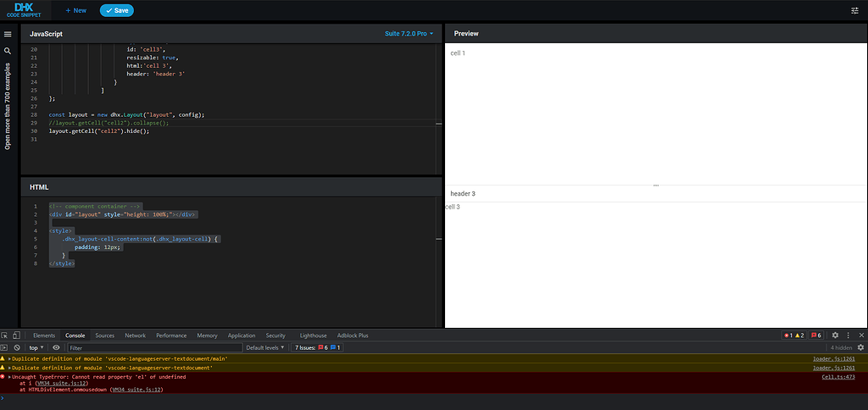868x410 pixels.
Task: Click the red 6 issues flag badge
Action: coord(816,335)
